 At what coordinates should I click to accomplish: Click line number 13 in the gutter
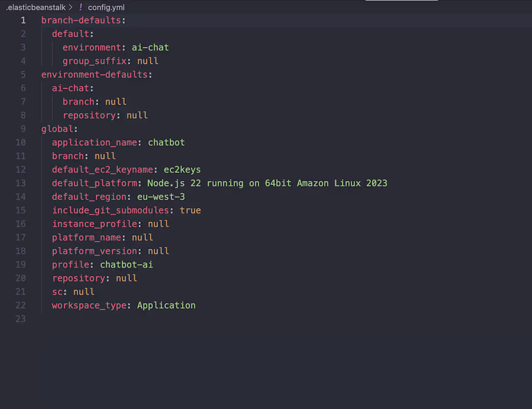tap(21, 183)
